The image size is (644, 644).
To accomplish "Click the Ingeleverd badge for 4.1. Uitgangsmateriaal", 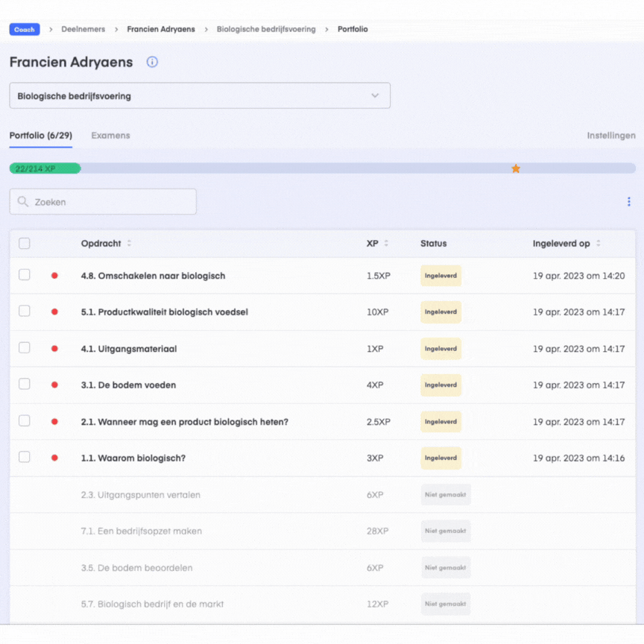I will pyautogui.click(x=441, y=349).
